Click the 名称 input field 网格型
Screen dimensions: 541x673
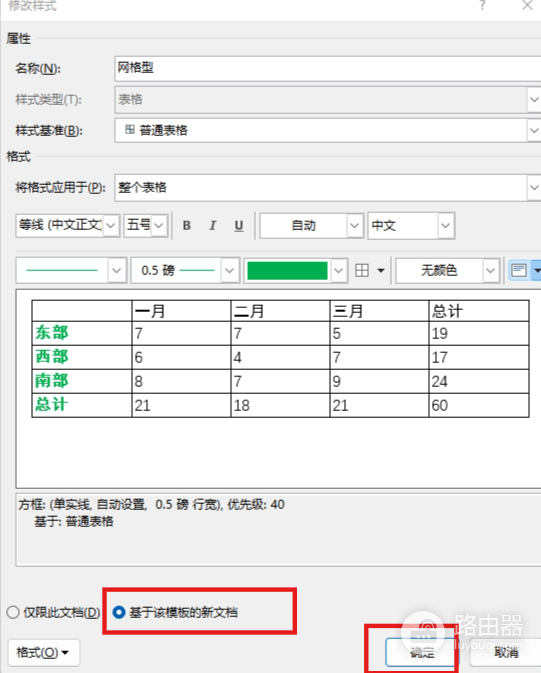328,68
